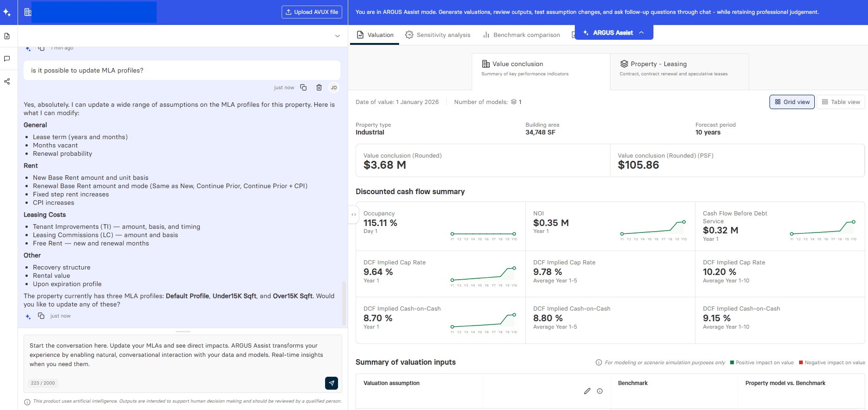Click the $105.86 PSF value conclusion figure
Screen dimensions: 868x410
point(638,165)
